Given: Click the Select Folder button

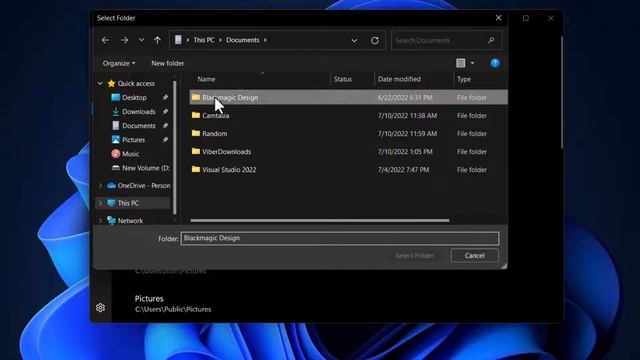Looking at the screenshot, I should (x=414, y=256).
